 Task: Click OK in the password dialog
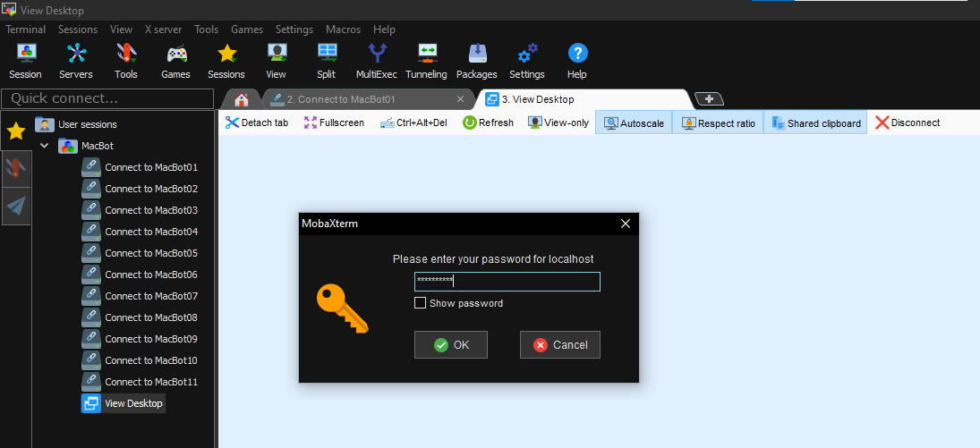click(x=451, y=345)
